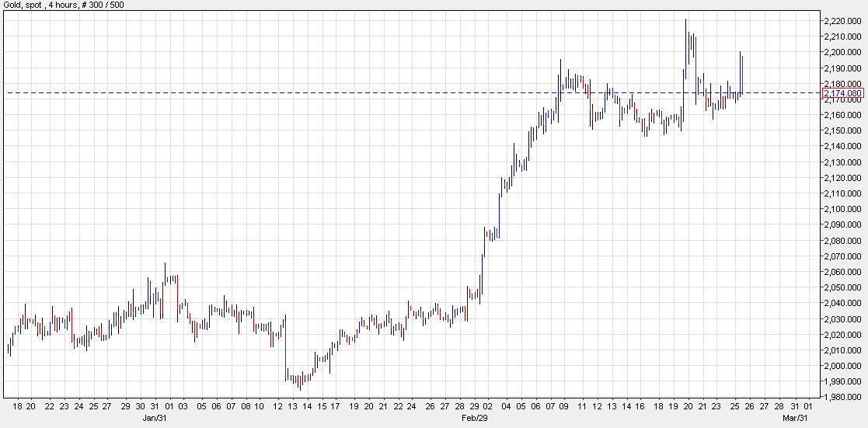
Task: Click the date axis label 30
Action: click(140, 405)
